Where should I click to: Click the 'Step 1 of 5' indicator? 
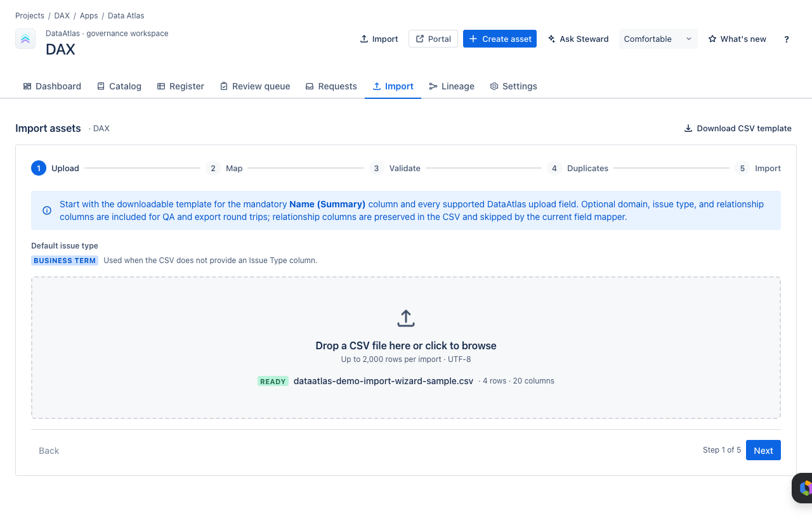pyautogui.click(x=722, y=450)
